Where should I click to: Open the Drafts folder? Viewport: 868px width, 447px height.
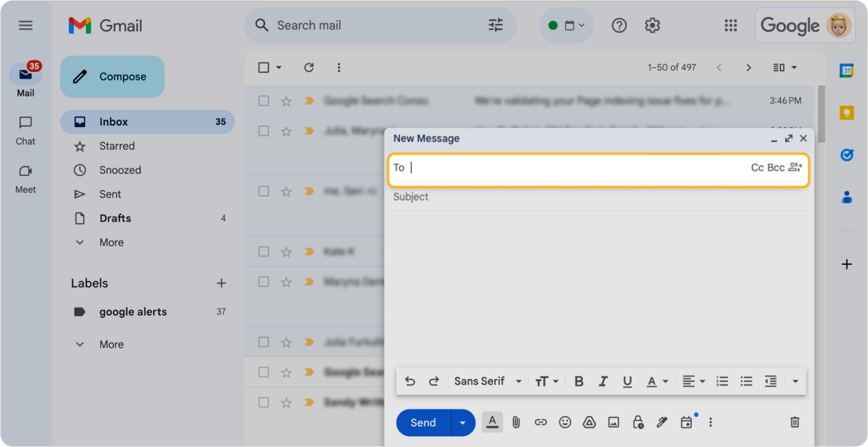coord(115,218)
